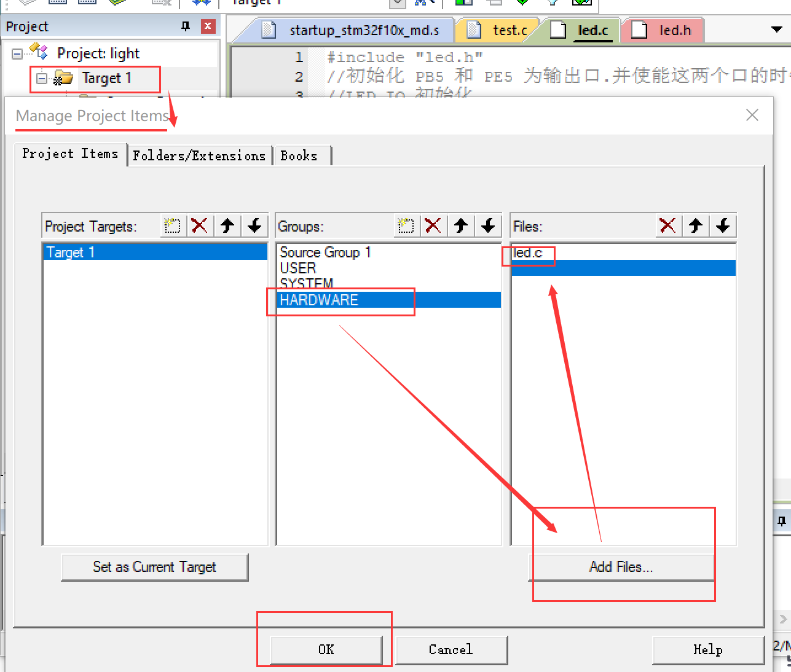Select Target 1 in Project Targets list

click(155, 252)
